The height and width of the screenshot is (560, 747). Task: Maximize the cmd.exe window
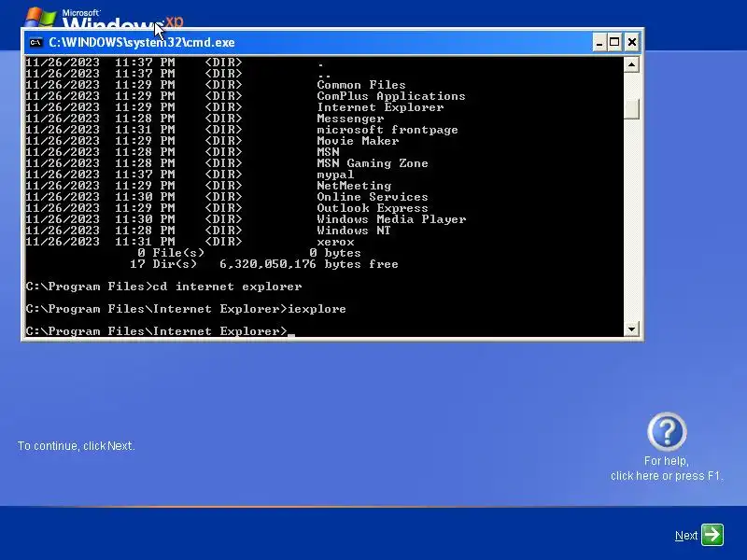[x=614, y=42]
